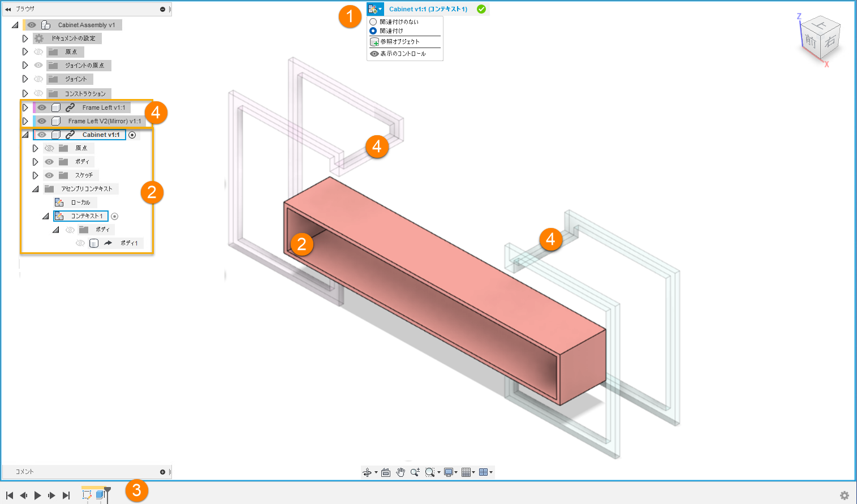The height and width of the screenshot is (504, 857).
Task: Click the minus icon in the ブラウザ header
Action: 163,9
